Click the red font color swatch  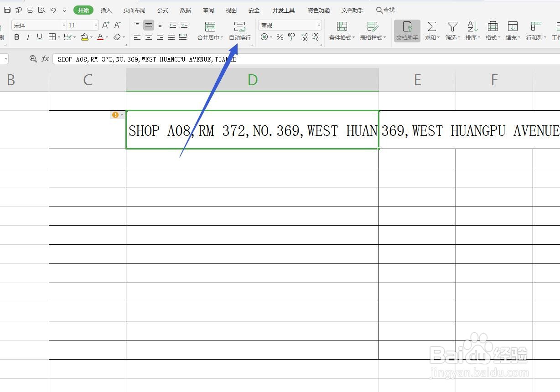tap(100, 40)
